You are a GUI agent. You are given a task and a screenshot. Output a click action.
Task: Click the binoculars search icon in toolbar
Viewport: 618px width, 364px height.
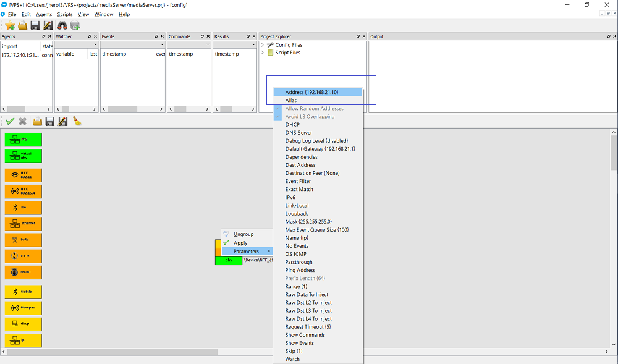tap(62, 25)
